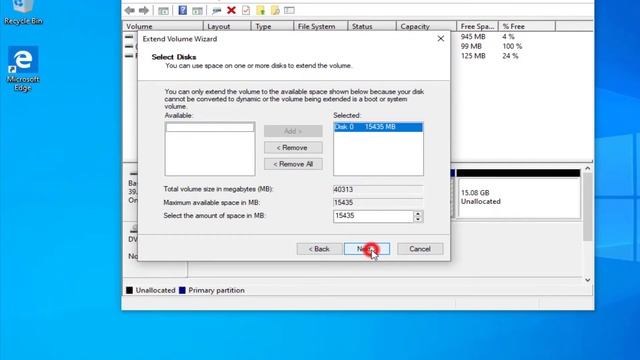Screen dimensions: 640x360
Task: Click the disk pane vertical scrollbar thumb
Action: tap(588, 207)
